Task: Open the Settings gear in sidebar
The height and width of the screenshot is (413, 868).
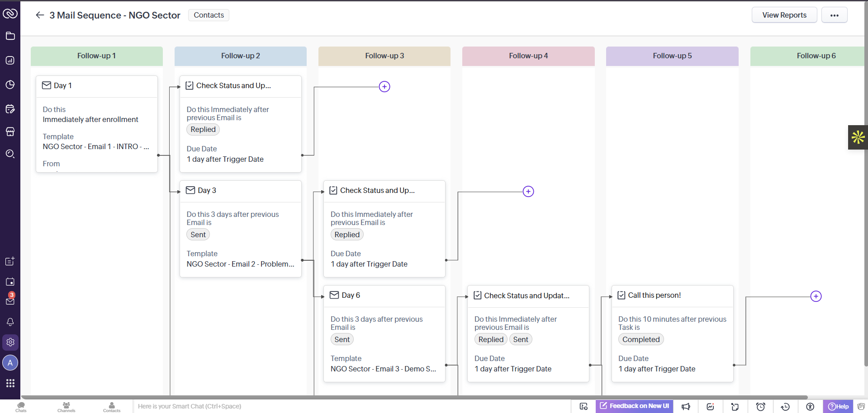Action: (10, 342)
